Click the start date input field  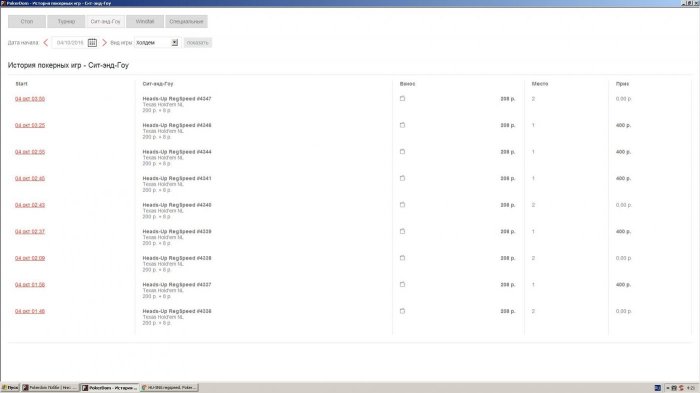click(x=70, y=42)
